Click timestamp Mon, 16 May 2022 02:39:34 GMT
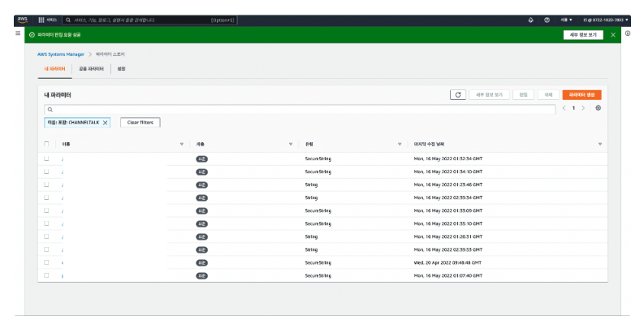The width and height of the screenshot is (644, 325). 448,197
